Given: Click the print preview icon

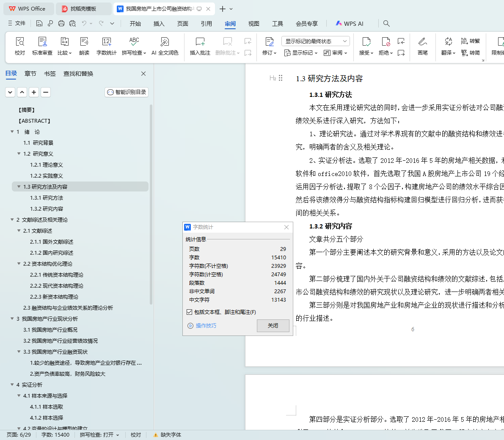Looking at the screenshot, I should click(72, 23).
